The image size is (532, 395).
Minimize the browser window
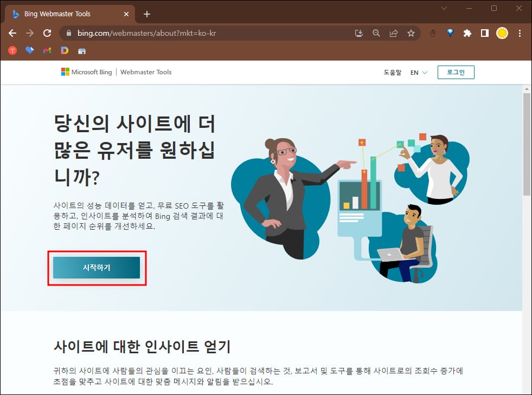click(x=469, y=8)
